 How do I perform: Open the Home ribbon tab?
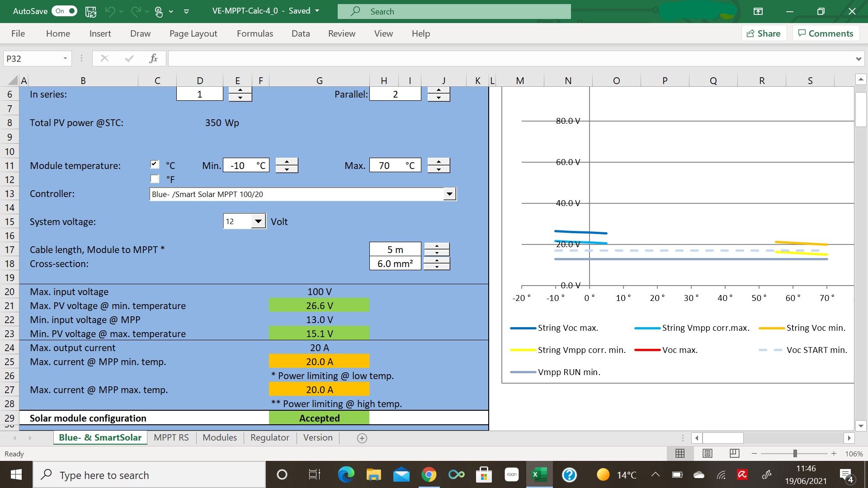point(58,33)
